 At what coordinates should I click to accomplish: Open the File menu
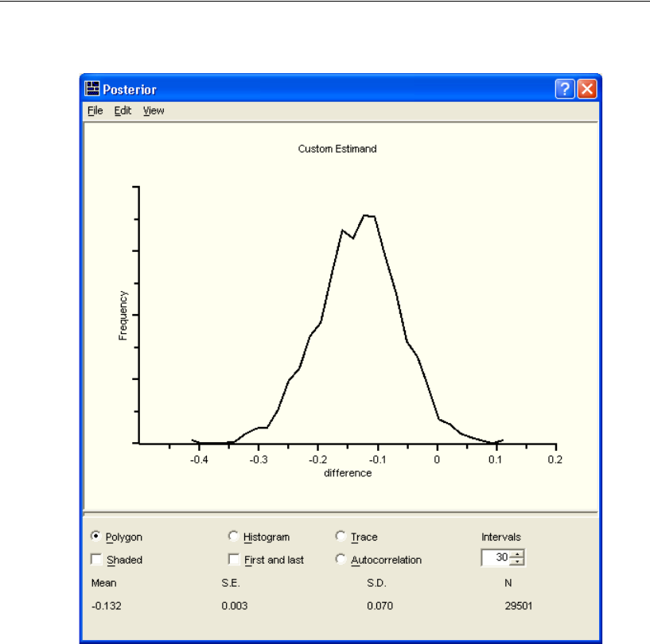(x=95, y=111)
